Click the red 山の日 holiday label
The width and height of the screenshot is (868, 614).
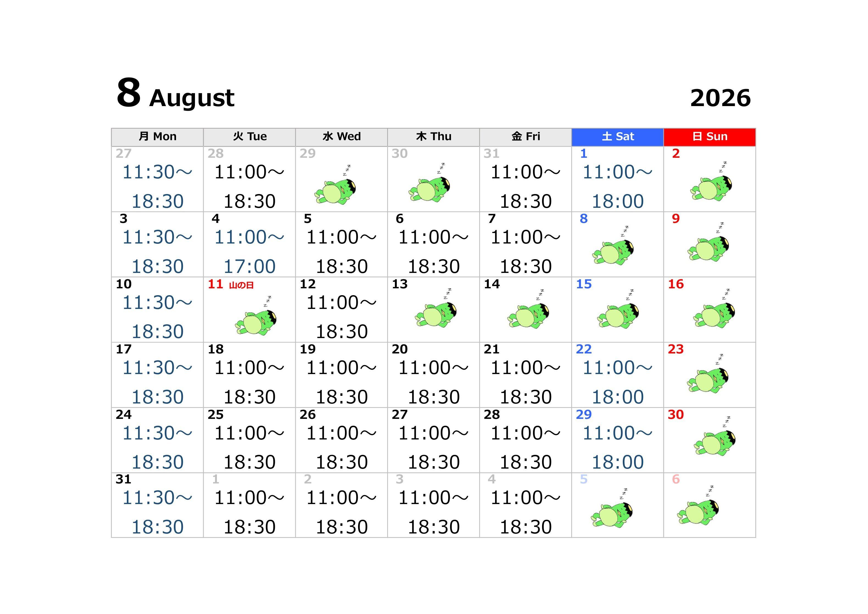coord(241,285)
